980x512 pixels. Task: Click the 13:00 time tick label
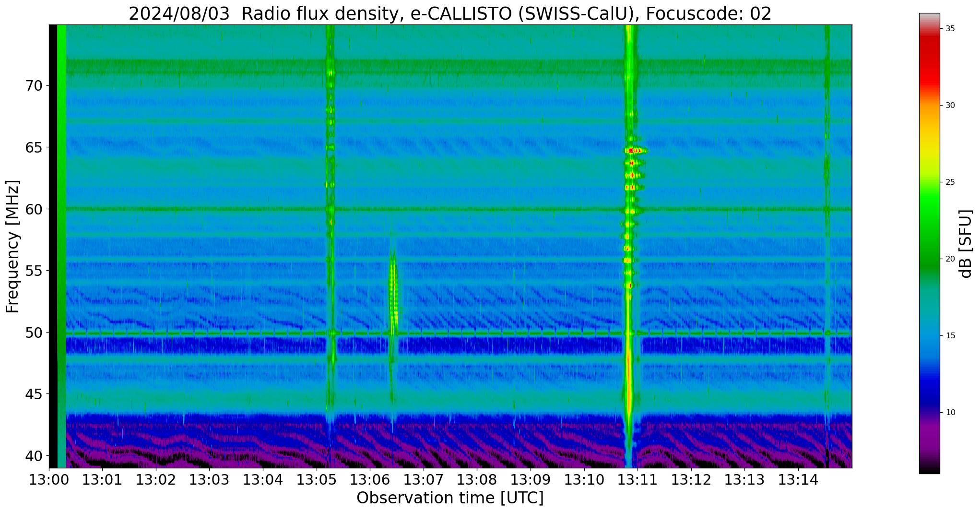point(49,480)
